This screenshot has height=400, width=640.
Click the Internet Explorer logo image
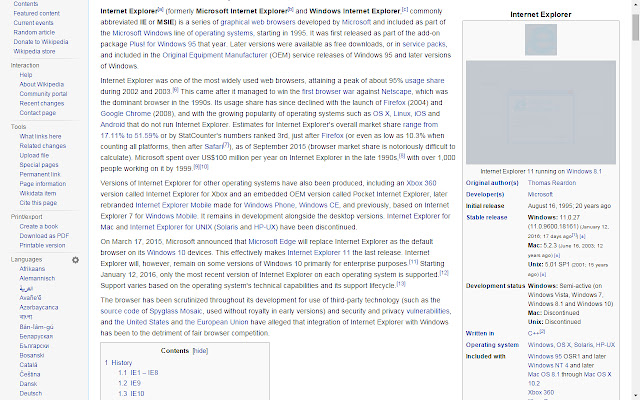(x=541, y=40)
